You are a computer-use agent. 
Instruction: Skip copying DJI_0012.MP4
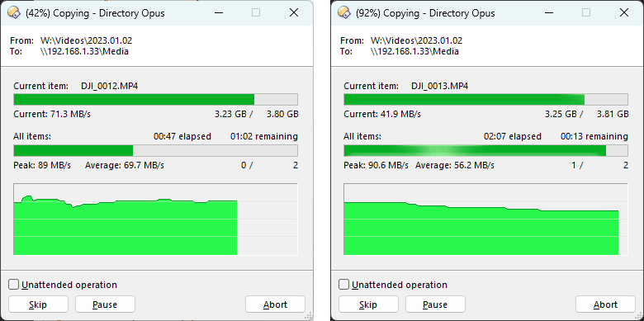pos(38,304)
